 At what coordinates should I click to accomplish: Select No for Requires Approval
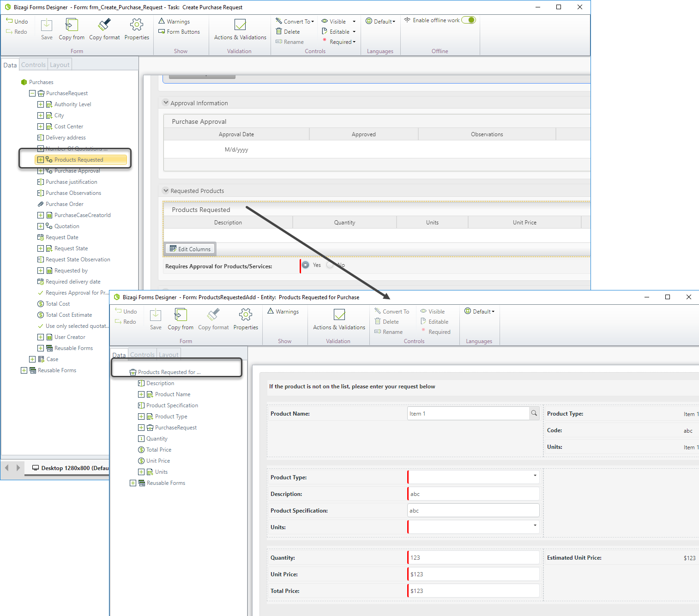330,265
